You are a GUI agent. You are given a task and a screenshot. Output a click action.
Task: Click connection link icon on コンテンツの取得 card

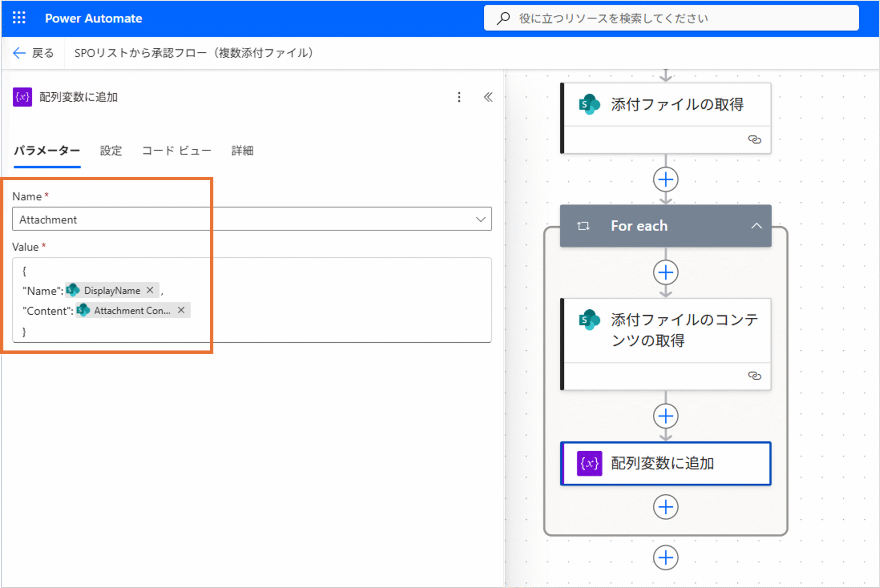[x=754, y=375]
